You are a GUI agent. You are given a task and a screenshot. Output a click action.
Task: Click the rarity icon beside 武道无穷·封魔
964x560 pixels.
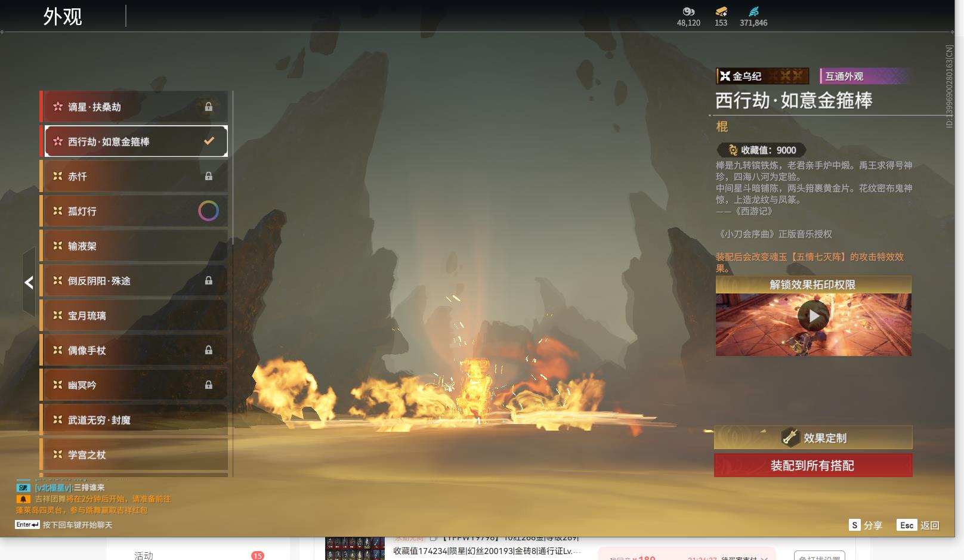58,419
